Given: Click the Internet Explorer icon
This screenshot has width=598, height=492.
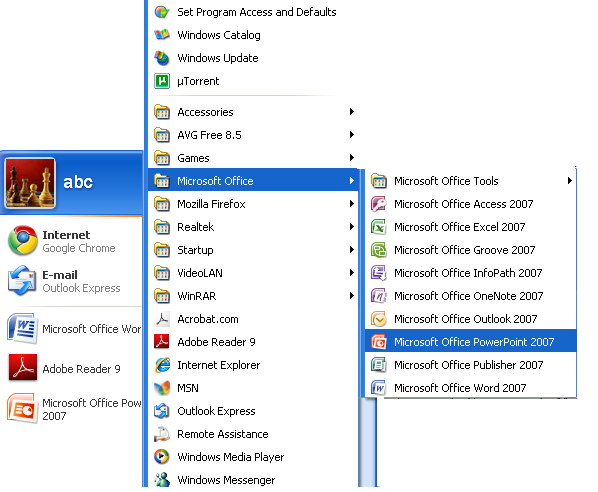Looking at the screenshot, I should point(162,365).
